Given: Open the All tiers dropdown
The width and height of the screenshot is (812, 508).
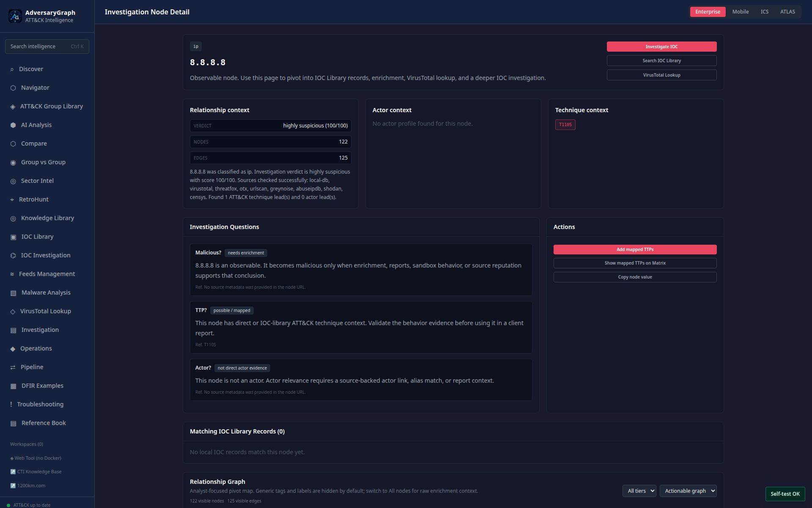Looking at the screenshot, I should click(639, 491).
